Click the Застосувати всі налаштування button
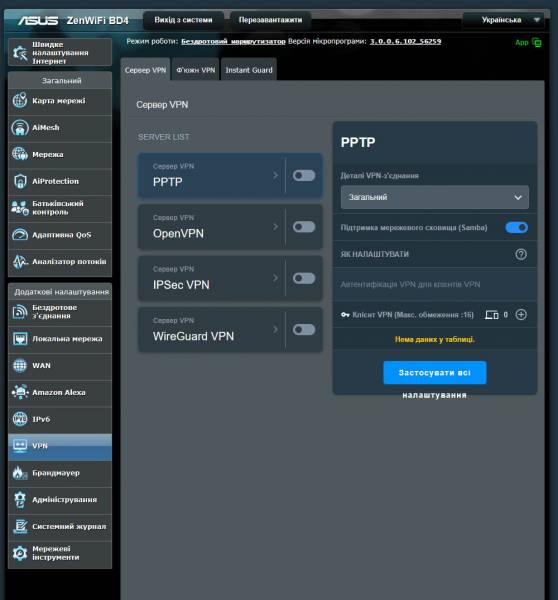The height and width of the screenshot is (600, 558). click(435, 372)
